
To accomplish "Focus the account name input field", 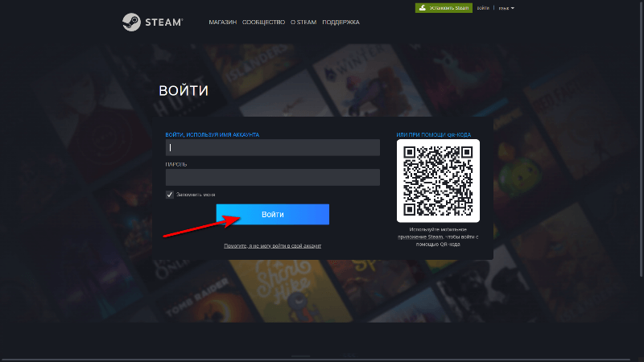I will click(x=273, y=147).
